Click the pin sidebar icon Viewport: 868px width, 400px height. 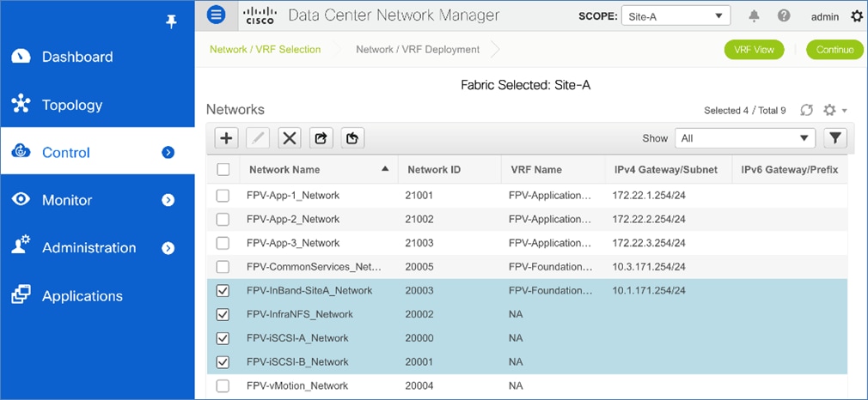(x=172, y=22)
